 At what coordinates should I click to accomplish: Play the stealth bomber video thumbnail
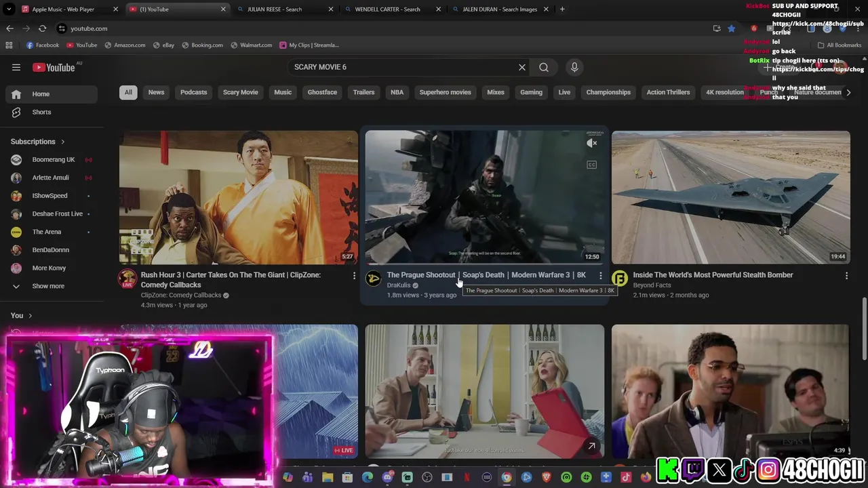click(730, 197)
